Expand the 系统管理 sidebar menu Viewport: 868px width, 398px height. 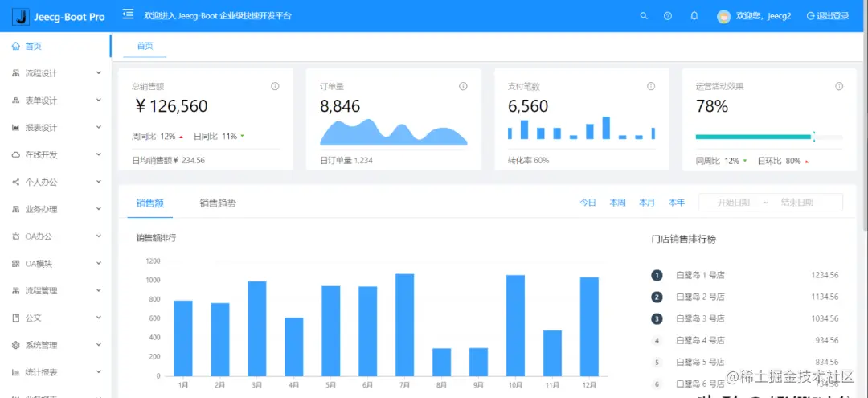coord(55,345)
